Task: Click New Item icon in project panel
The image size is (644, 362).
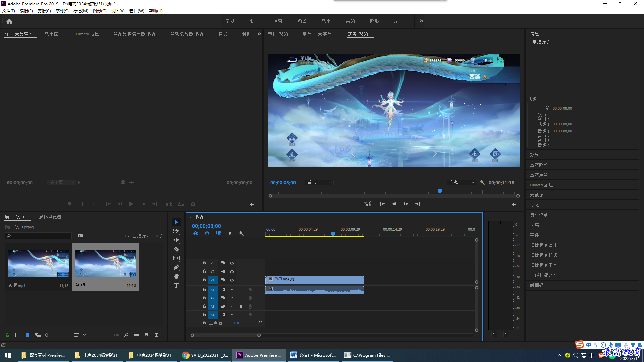Action: pyautogui.click(x=147, y=335)
